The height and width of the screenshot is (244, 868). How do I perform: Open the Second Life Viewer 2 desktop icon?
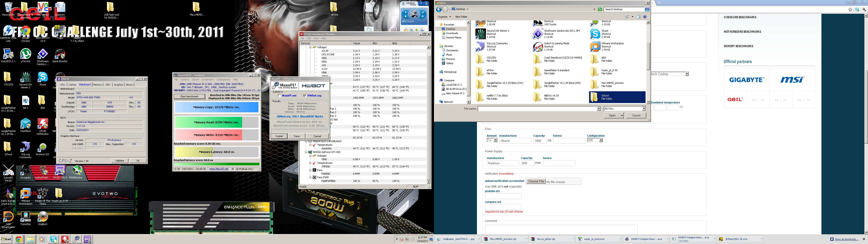click(25, 80)
